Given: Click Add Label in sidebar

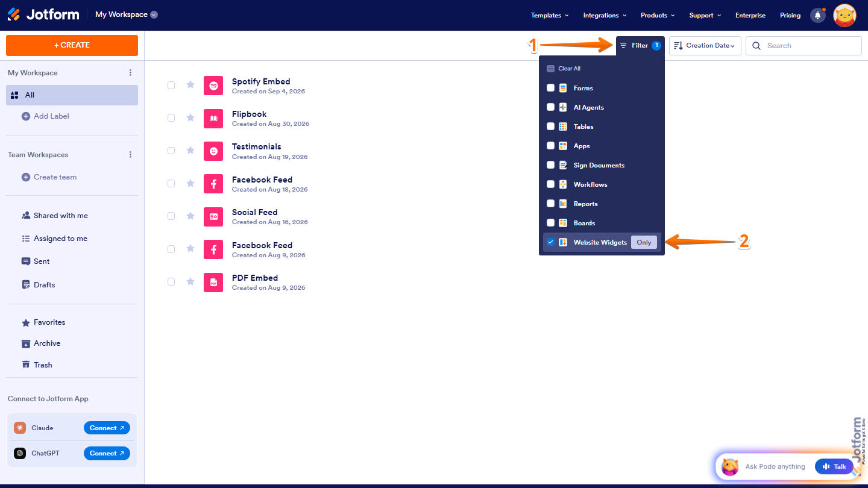Looking at the screenshot, I should pyautogui.click(x=45, y=116).
